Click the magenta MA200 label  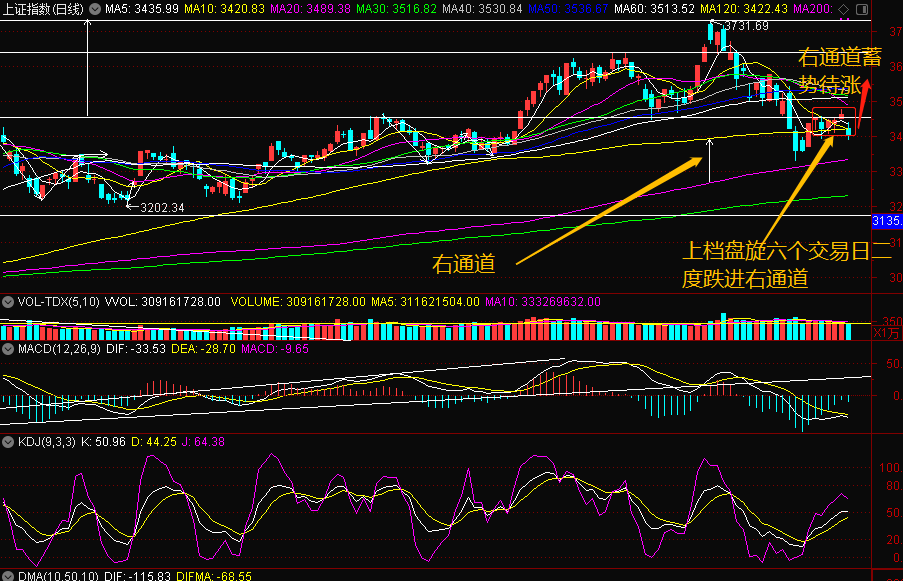(x=813, y=9)
